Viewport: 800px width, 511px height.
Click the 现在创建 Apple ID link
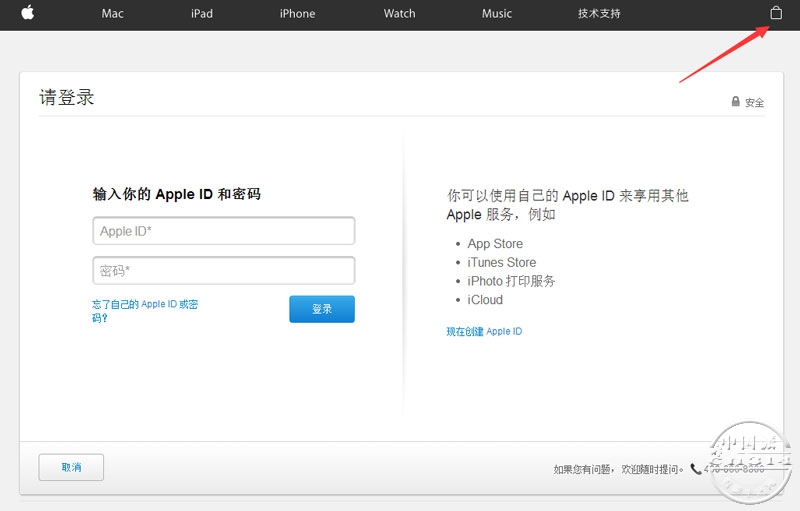(x=484, y=331)
